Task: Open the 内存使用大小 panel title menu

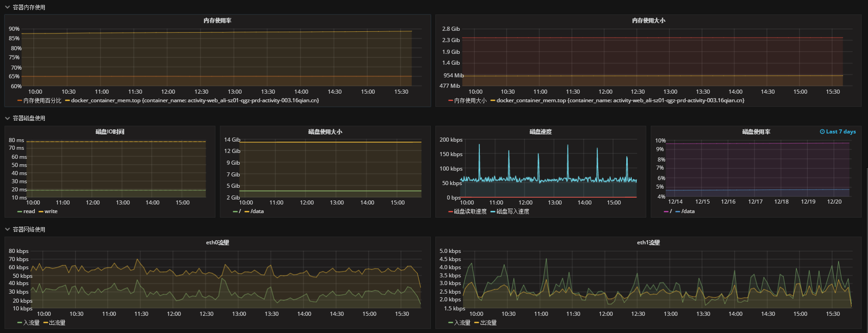Action: point(649,21)
